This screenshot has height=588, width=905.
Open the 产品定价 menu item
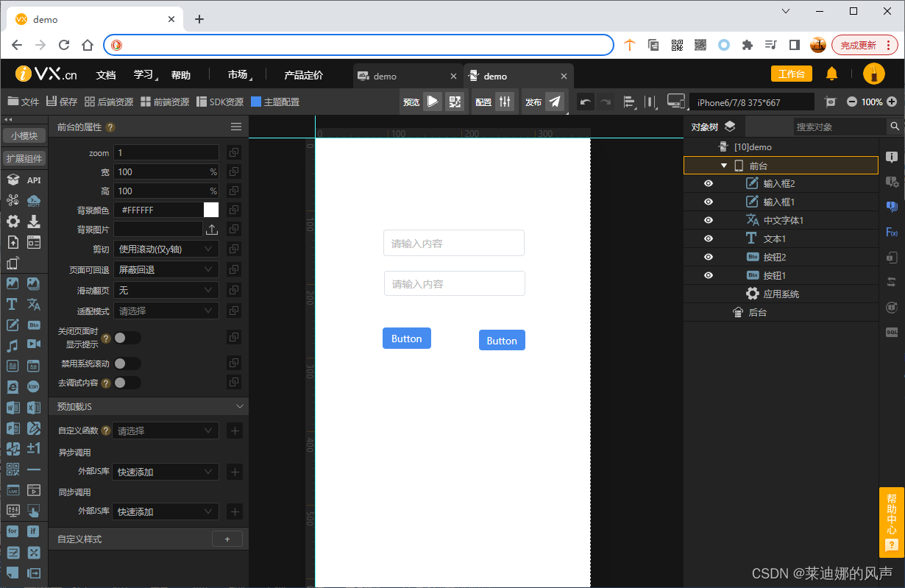tap(303, 75)
